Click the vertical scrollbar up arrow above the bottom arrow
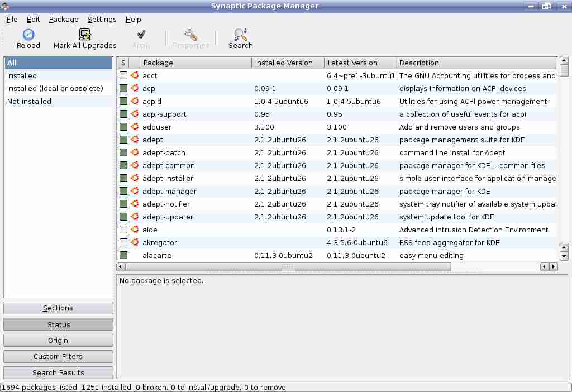572x392 pixels. (564, 247)
